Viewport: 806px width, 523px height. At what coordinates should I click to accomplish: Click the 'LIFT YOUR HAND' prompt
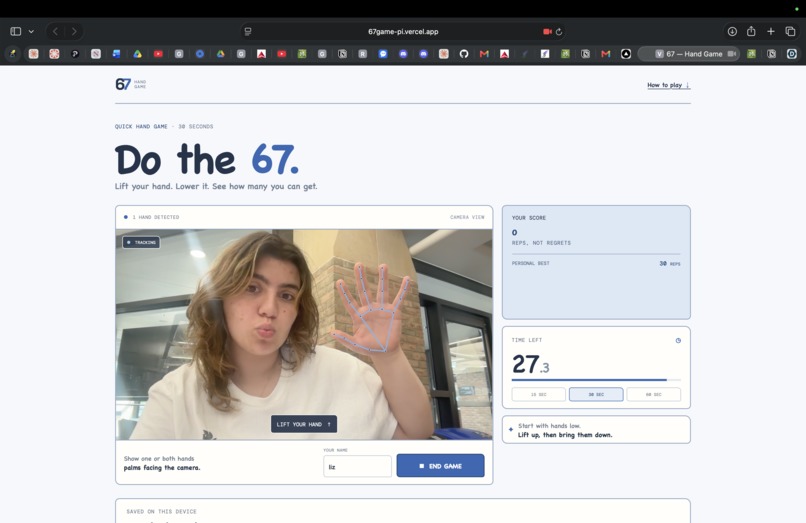[304, 424]
